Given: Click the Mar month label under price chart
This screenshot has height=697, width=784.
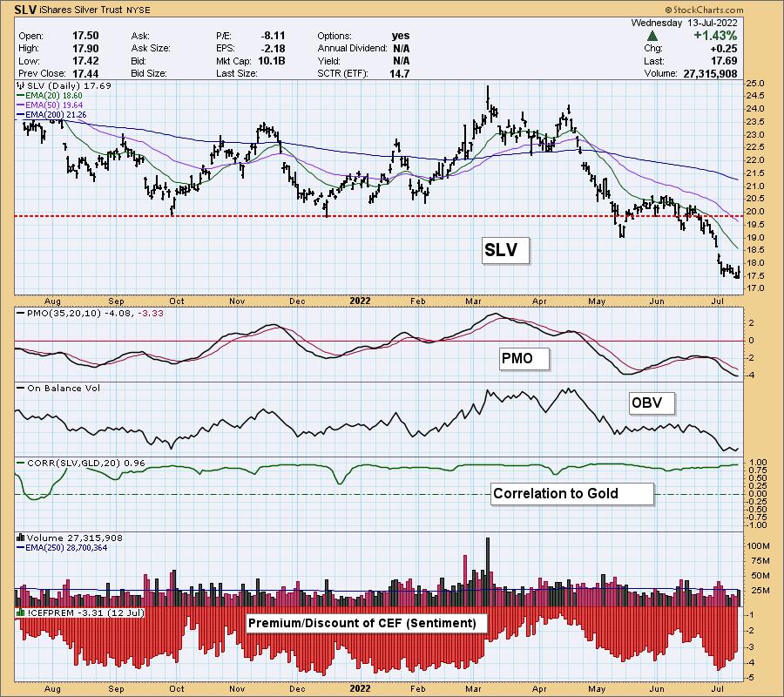Looking at the screenshot, I should tap(473, 301).
